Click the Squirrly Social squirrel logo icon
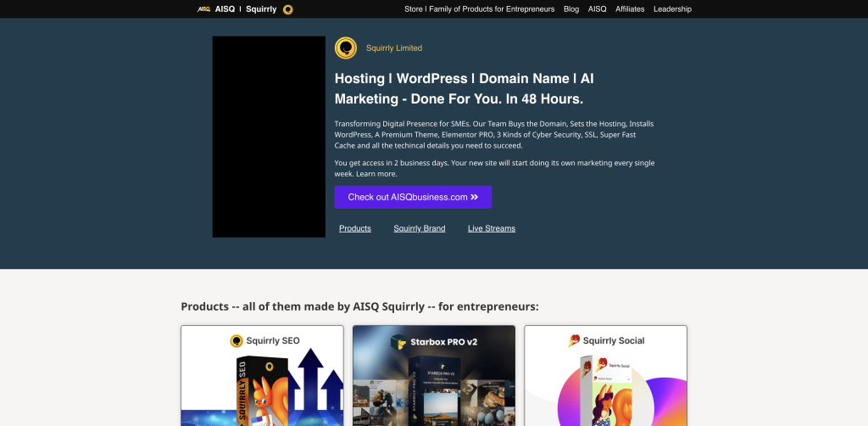The image size is (868, 426). tap(574, 340)
